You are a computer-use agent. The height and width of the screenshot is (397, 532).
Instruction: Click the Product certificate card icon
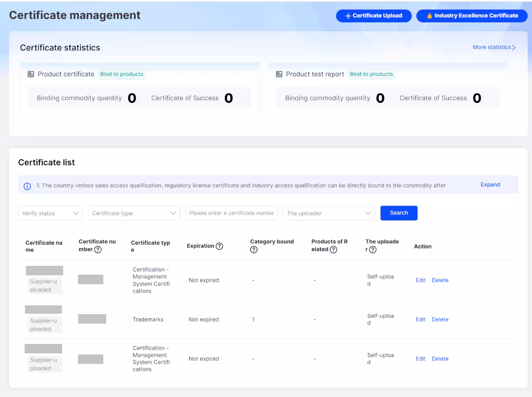[31, 74]
